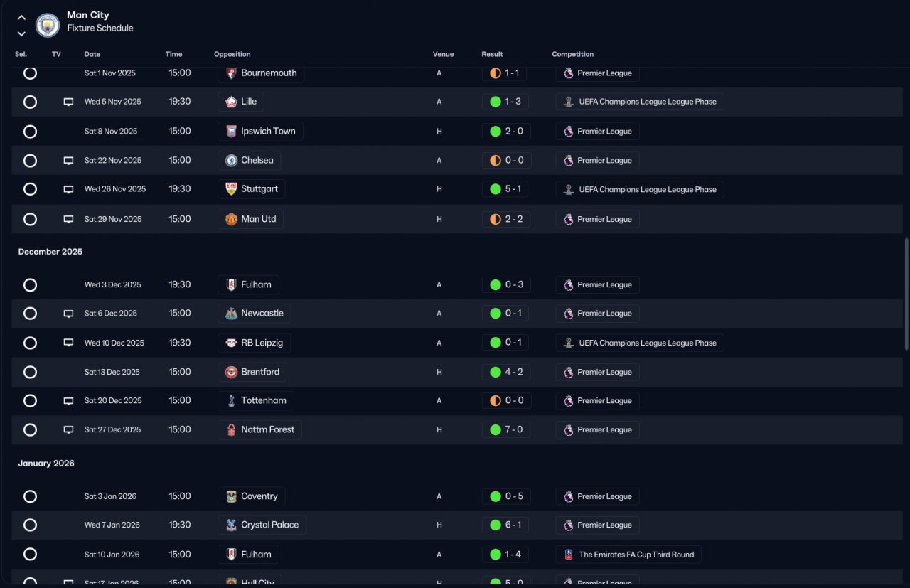Click the Newcastle club badge icon
Viewport: 910px width, 588px height.
[231, 314]
